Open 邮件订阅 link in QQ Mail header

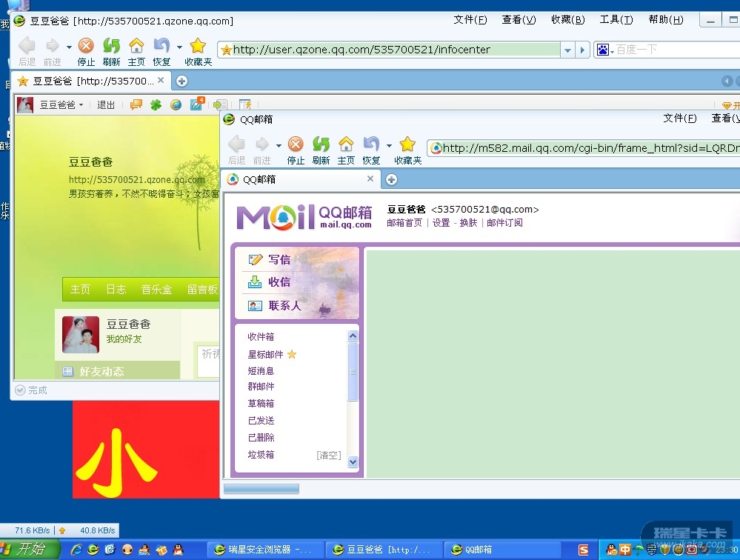[x=504, y=223]
